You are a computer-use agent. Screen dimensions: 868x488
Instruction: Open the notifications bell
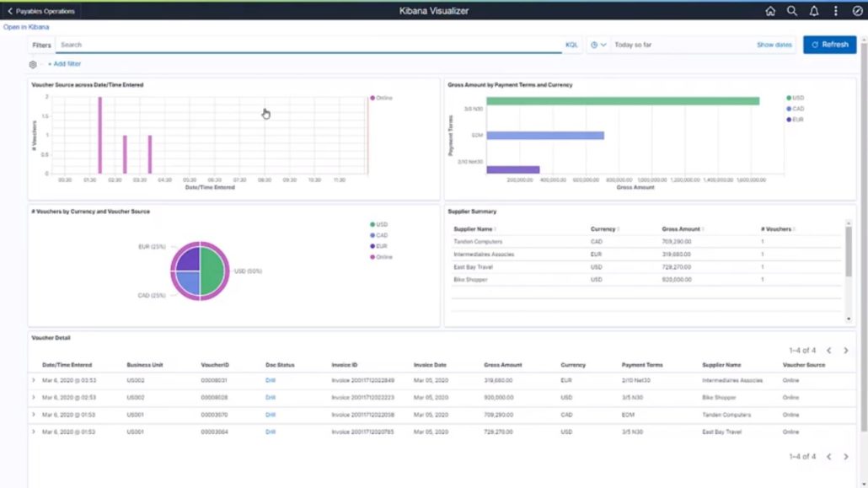point(812,11)
